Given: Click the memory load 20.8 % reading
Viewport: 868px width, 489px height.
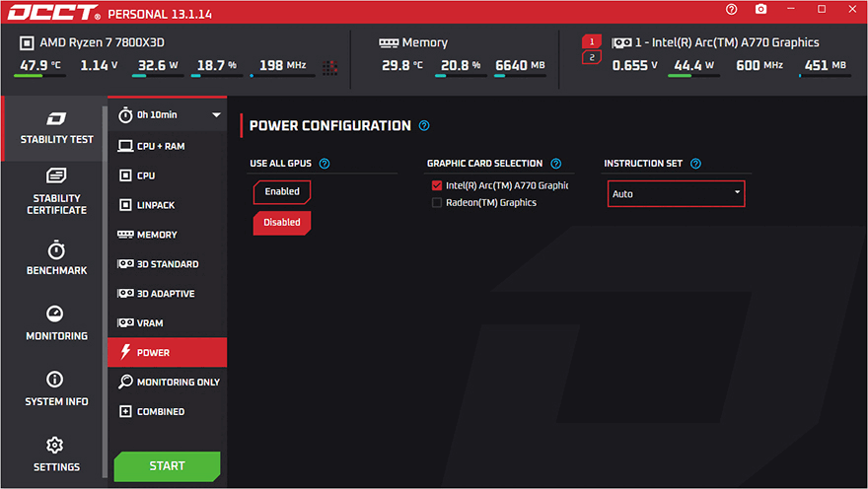Looking at the screenshot, I should point(461,65).
